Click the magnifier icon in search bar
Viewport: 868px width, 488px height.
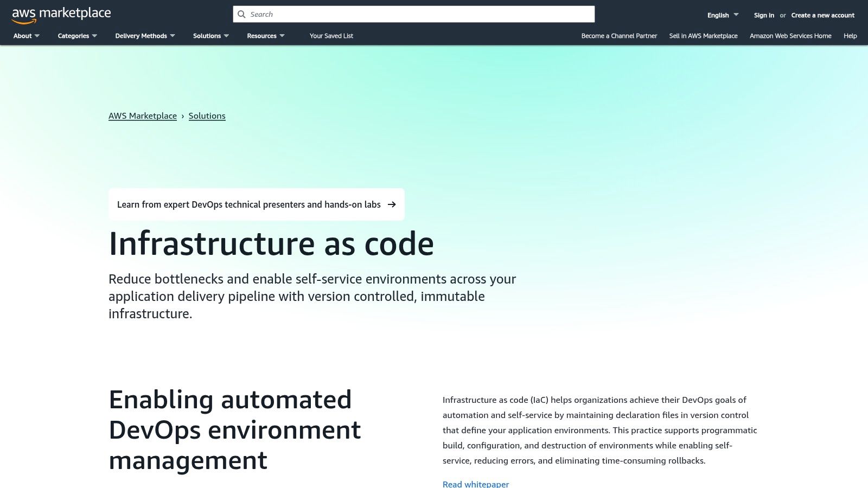[242, 14]
